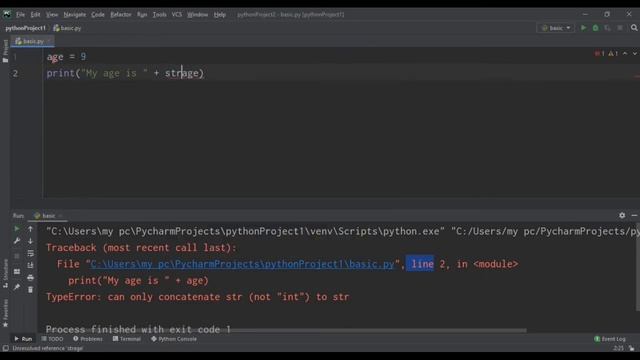Click the warning count indicator in editor
Viewport: 640px width, 360px height.
(613, 53)
